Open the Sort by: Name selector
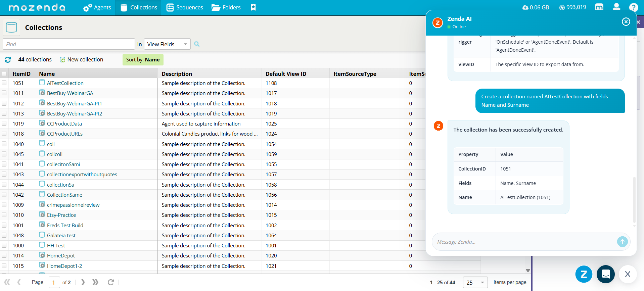 [143, 60]
